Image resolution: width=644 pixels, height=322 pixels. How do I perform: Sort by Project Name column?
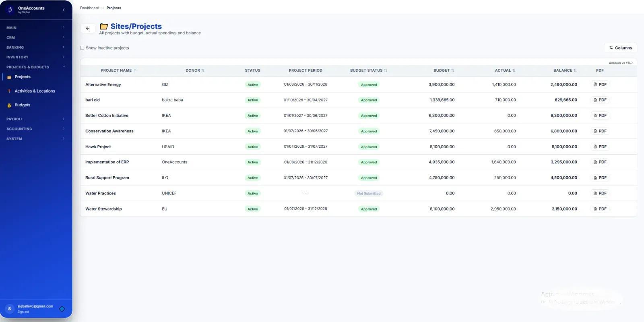pyautogui.click(x=118, y=70)
